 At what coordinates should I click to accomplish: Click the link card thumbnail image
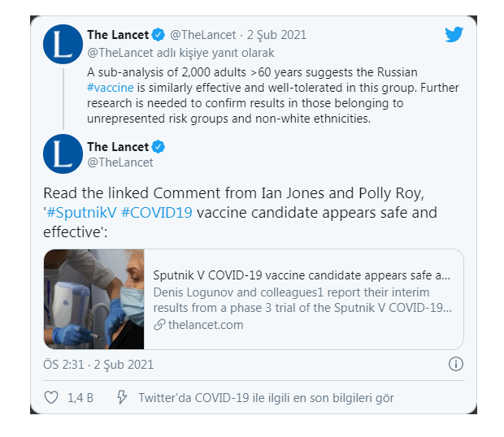tap(93, 300)
